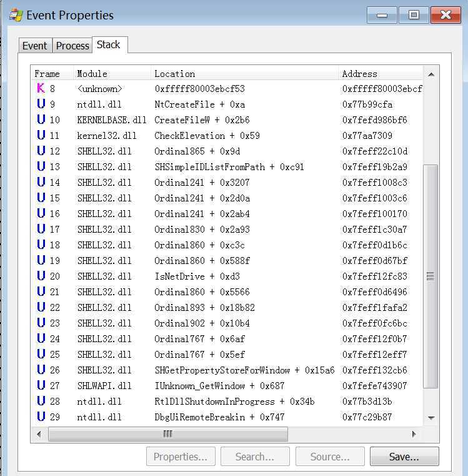Select the kernel32.dll module cell
The width and height of the screenshot is (468, 476).
coord(107,135)
